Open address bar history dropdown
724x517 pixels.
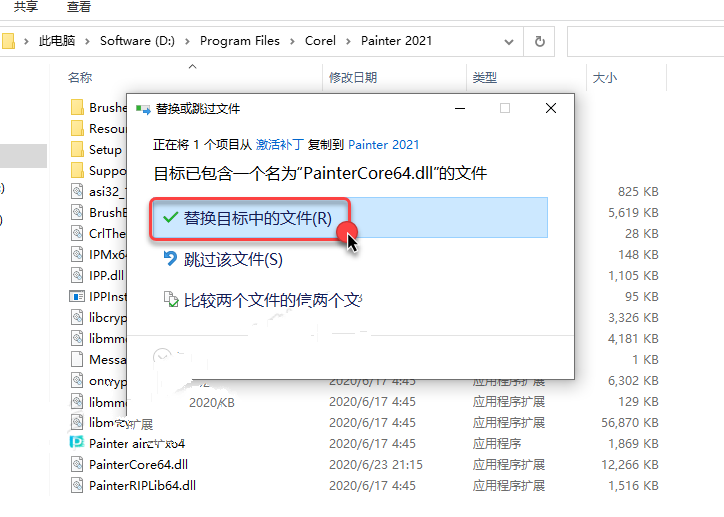coord(509,42)
